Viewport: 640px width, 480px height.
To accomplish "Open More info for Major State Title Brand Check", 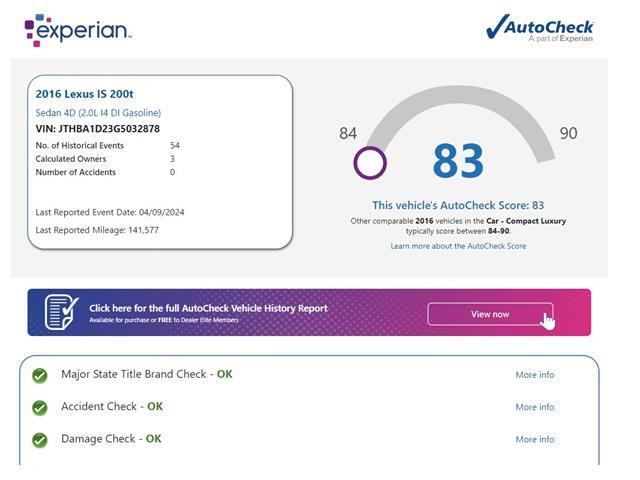I will [535, 375].
